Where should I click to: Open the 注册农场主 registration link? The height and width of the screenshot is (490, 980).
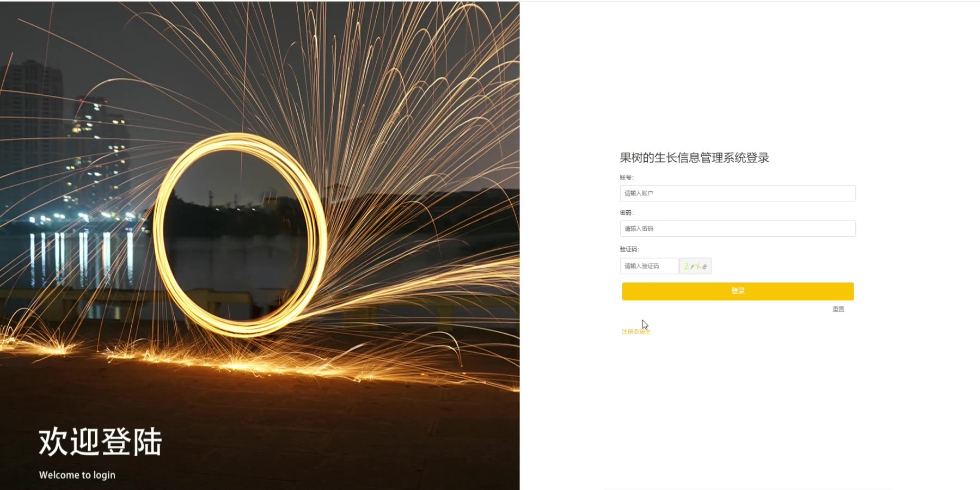[636, 332]
